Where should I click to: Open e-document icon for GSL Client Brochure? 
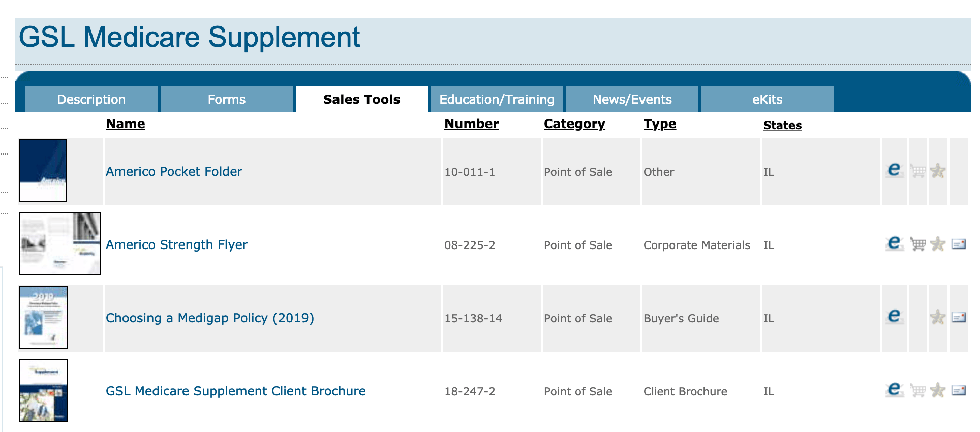coord(894,390)
